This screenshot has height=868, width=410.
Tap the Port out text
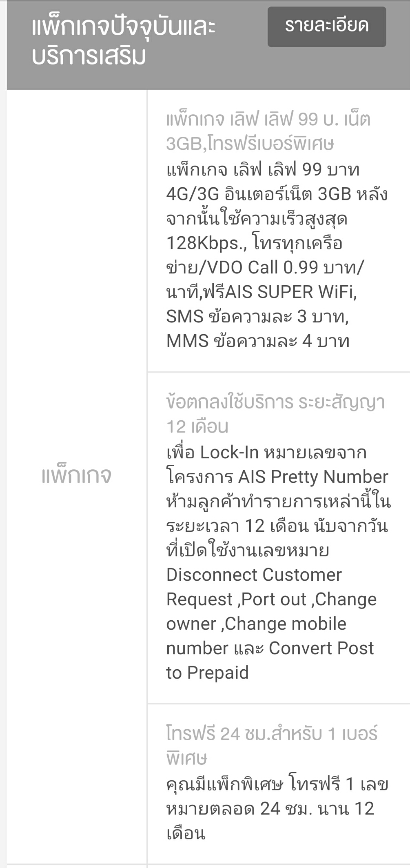pyautogui.click(x=273, y=599)
